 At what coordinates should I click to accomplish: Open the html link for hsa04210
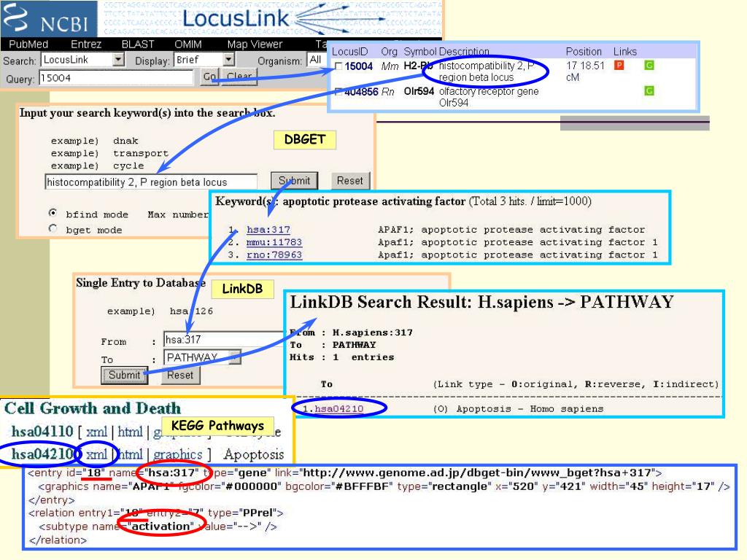[x=130, y=454]
